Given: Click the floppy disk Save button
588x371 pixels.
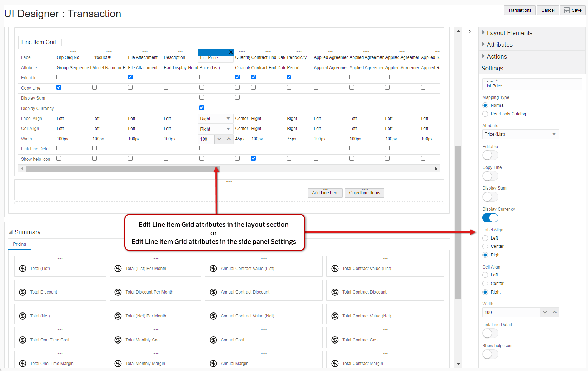Looking at the screenshot, I should point(573,10).
